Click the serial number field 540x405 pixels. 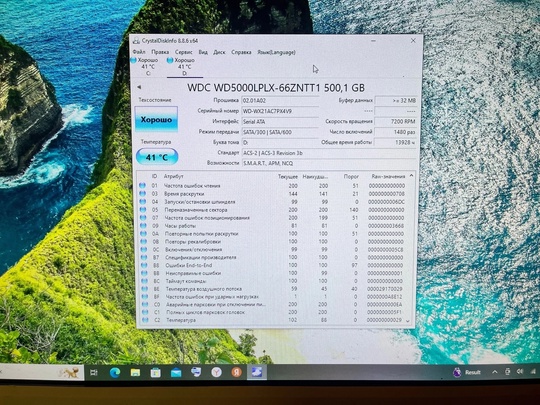(x=280, y=111)
